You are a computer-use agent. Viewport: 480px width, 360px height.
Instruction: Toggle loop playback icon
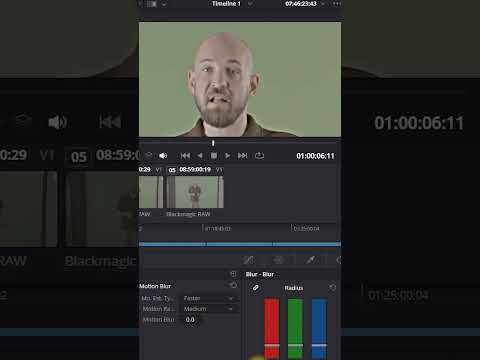coord(259,156)
